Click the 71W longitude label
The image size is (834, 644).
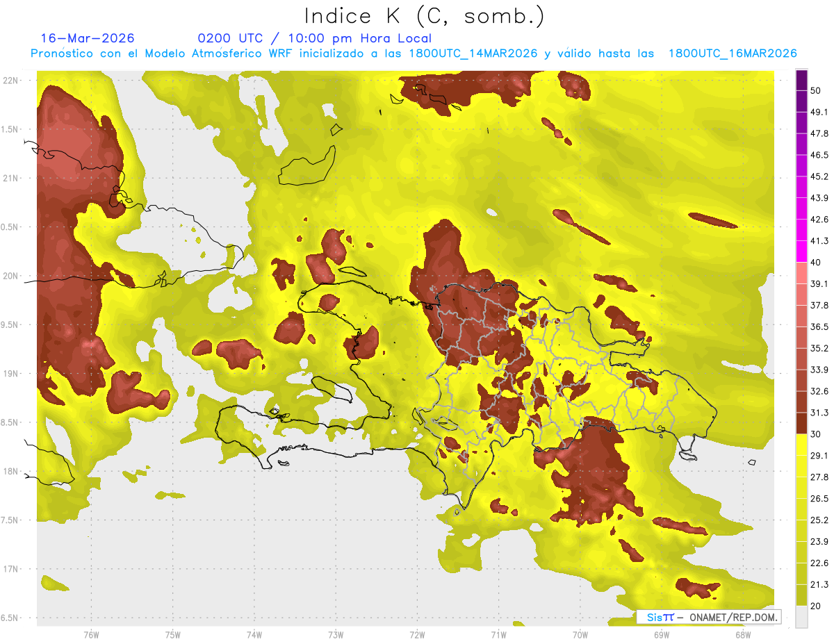[x=498, y=635]
